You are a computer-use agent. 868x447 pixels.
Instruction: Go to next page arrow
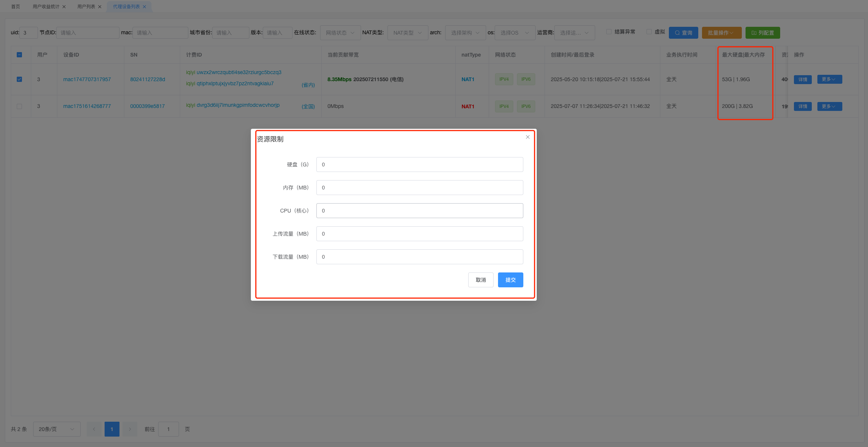[x=130, y=429]
